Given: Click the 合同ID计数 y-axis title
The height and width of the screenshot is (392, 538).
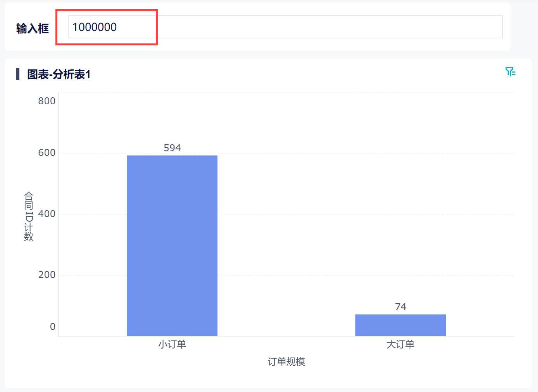Looking at the screenshot, I should (29, 216).
